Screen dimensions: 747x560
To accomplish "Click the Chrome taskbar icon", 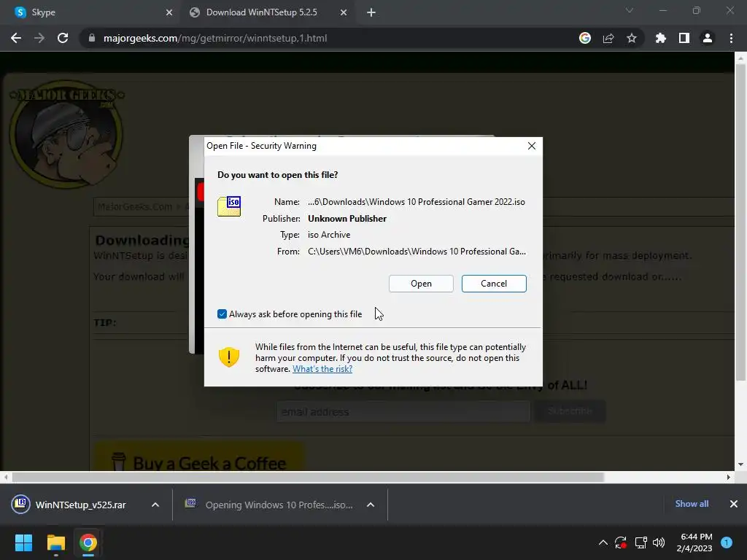I will [x=88, y=542].
